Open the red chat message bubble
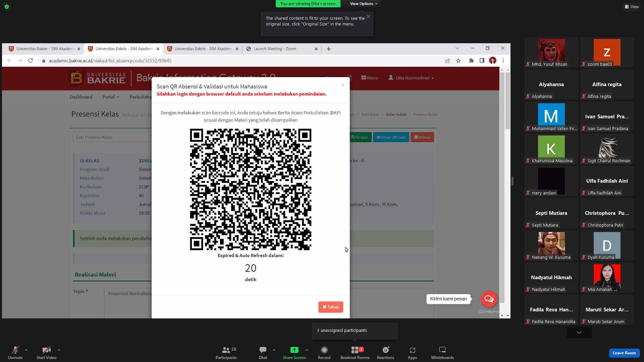 (x=489, y=299)
